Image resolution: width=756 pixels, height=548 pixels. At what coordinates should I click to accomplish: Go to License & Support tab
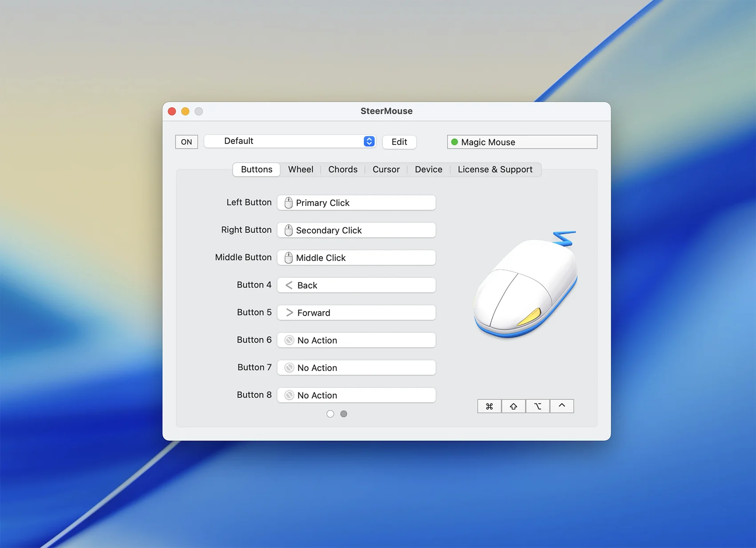495,169
